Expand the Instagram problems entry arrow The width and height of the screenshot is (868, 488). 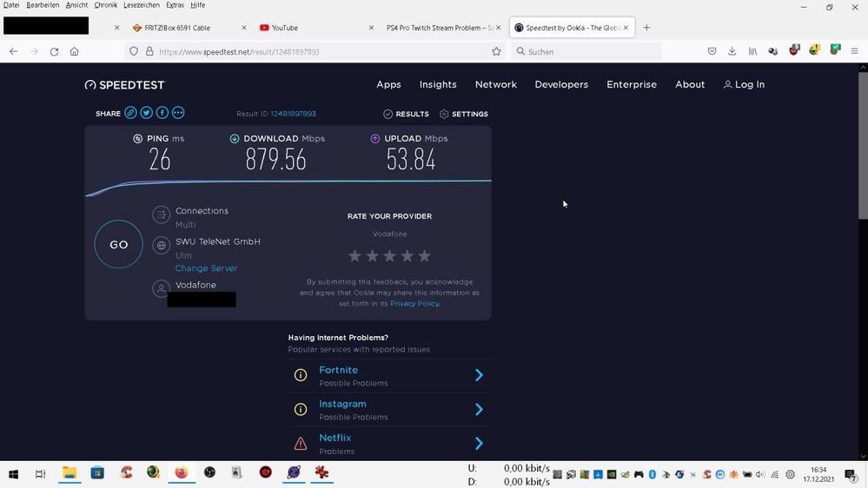pyautogui.click(x=479, y=410)
